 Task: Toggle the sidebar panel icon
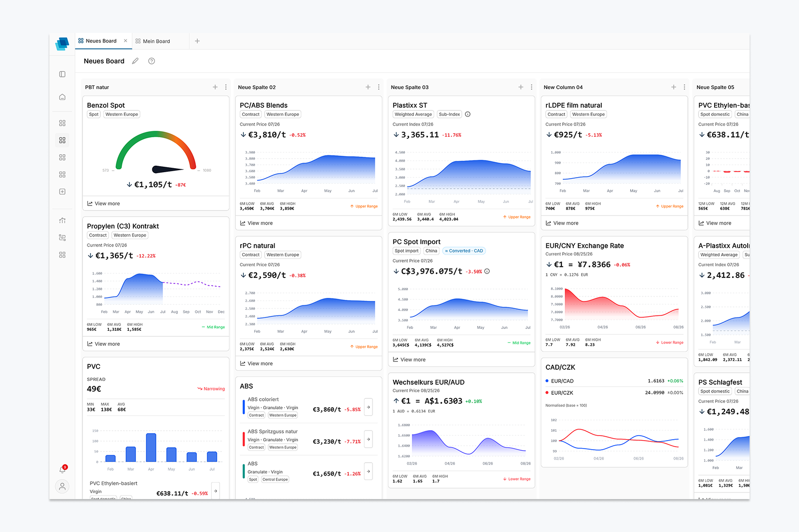[62, 74]
